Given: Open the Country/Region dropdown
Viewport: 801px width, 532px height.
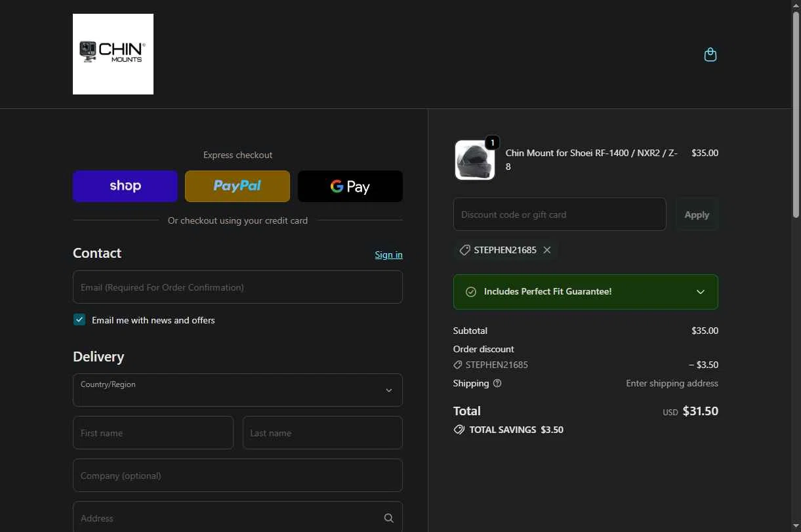Looking at the screenshot, I should click(x=237, y=390).
